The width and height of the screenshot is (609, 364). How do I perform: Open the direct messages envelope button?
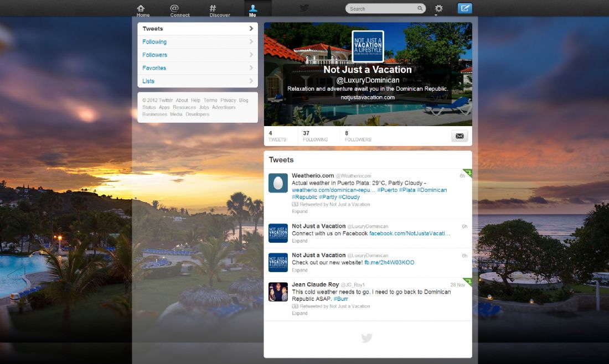pyautogui.click(x=460, y=136)
